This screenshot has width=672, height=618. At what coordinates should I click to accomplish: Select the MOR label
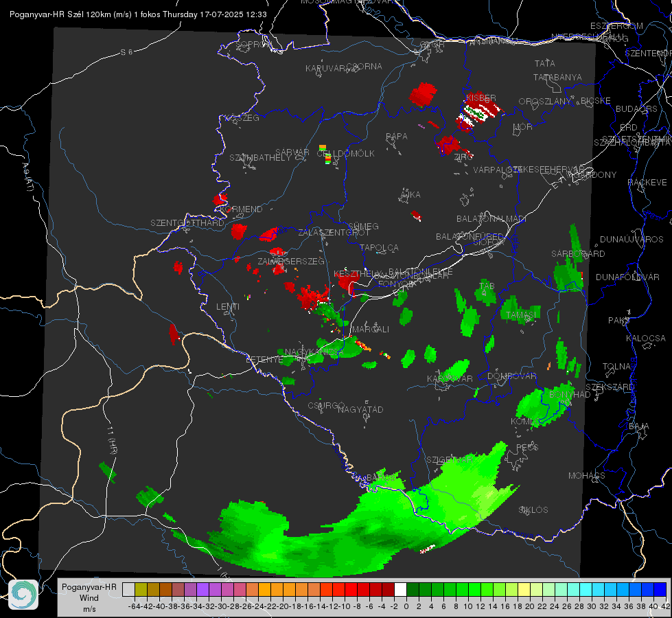523,127
